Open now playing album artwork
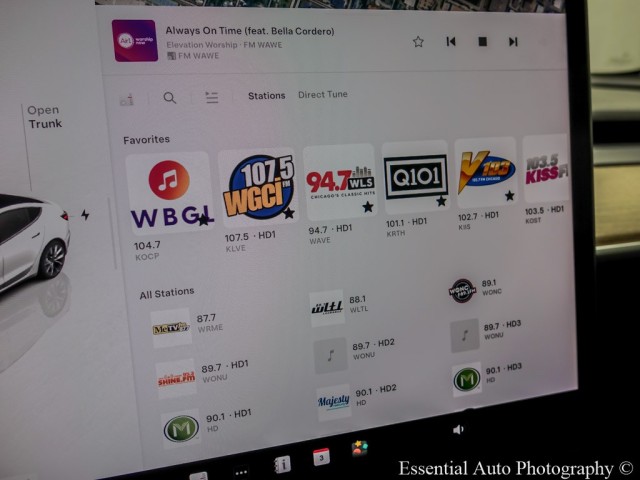 pyautogui.click(x=135, y=41)
